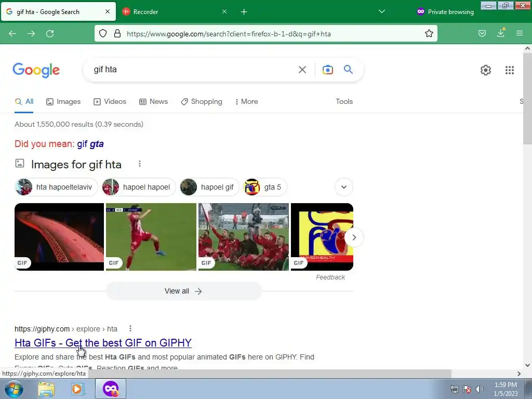
Task: Click the Action Center flag tray icon
Action: pos(467,389)
